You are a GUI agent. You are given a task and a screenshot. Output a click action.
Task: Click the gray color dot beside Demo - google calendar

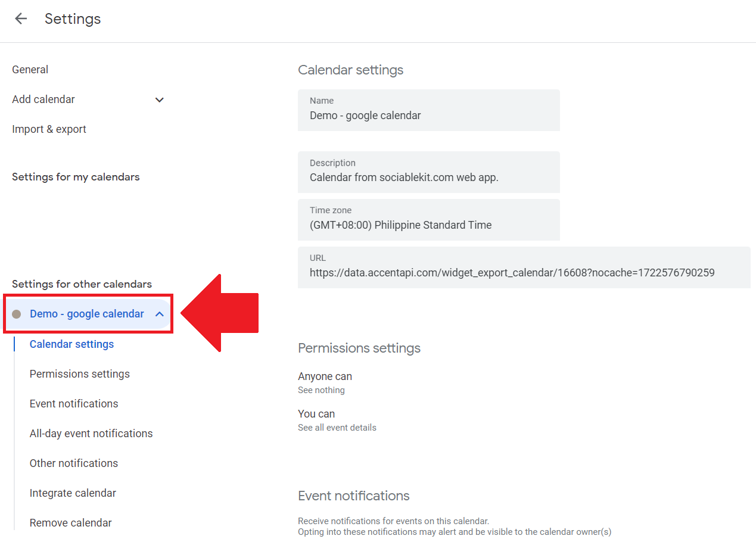pyautogui.click(x=17, y=314)
